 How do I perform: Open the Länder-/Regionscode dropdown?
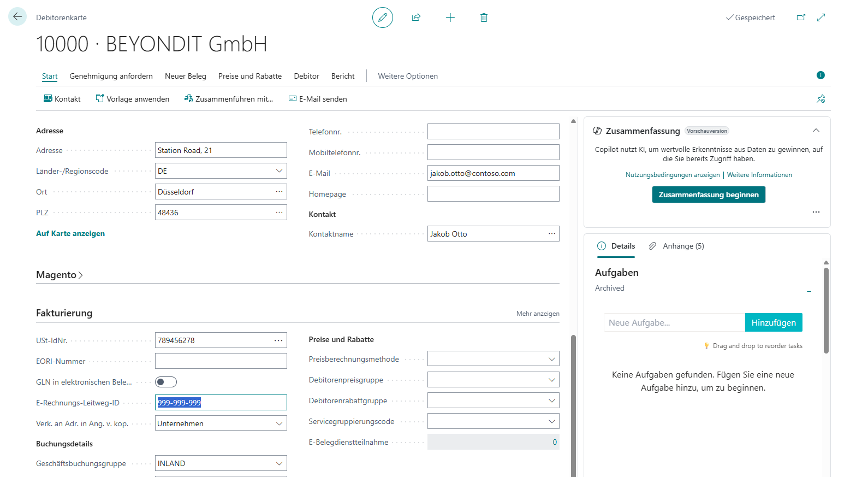(x=279, y=171)
